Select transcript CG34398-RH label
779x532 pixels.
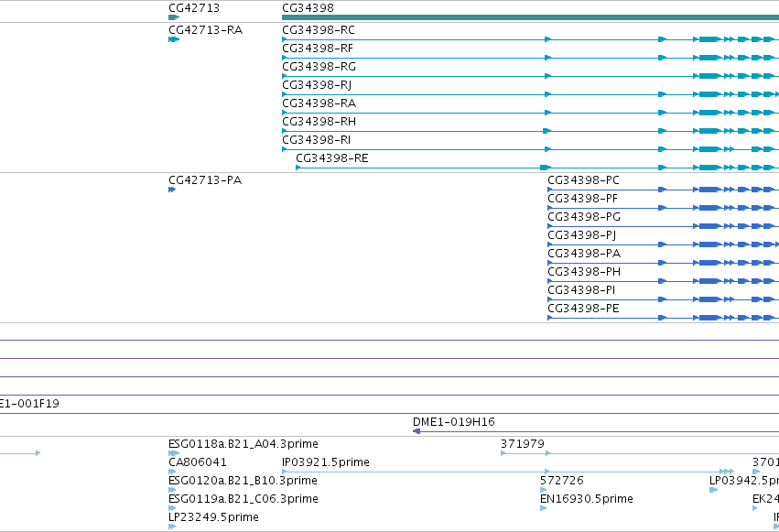point(319,122)
